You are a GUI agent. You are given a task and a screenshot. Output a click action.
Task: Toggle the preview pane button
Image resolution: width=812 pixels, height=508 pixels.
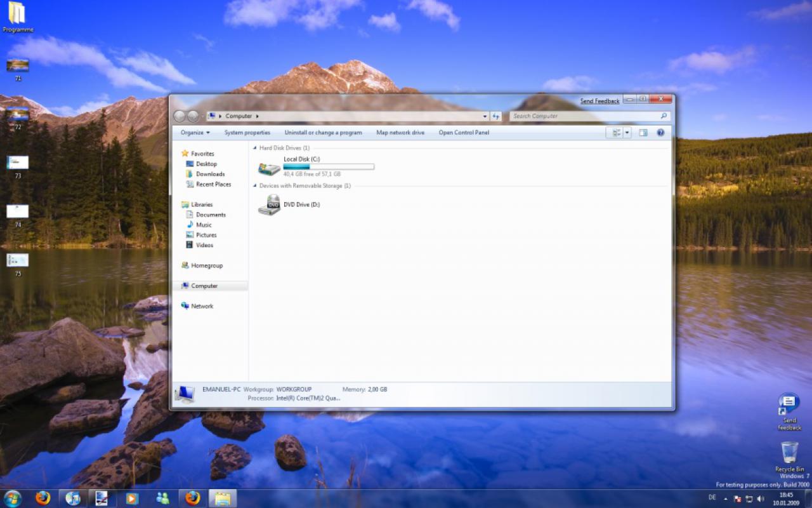(643, 133)
